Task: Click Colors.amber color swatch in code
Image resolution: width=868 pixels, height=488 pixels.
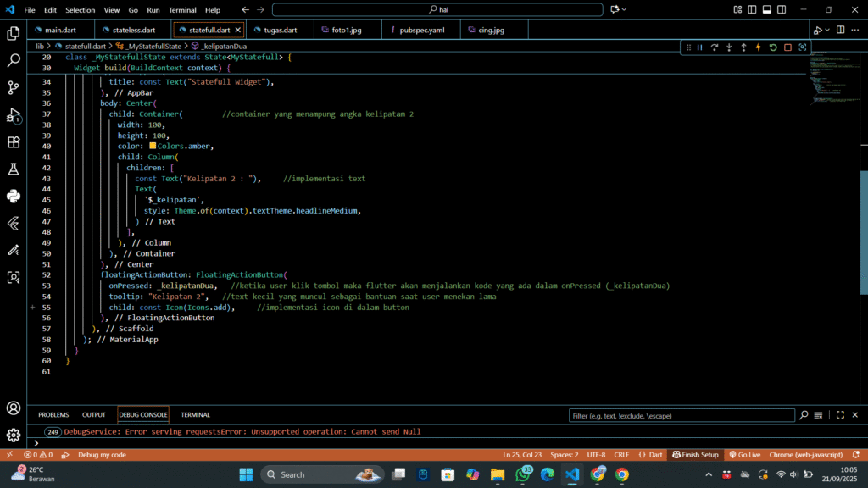Action: click(x=153, y=147)
